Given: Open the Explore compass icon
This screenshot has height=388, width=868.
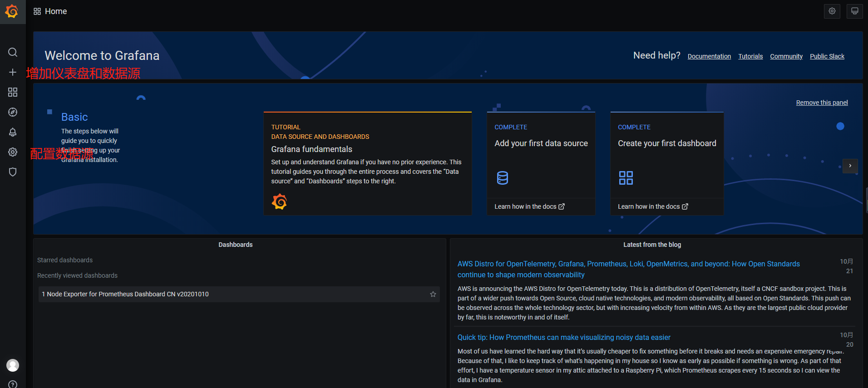Looking at the screenshot, I should point(13,112).
